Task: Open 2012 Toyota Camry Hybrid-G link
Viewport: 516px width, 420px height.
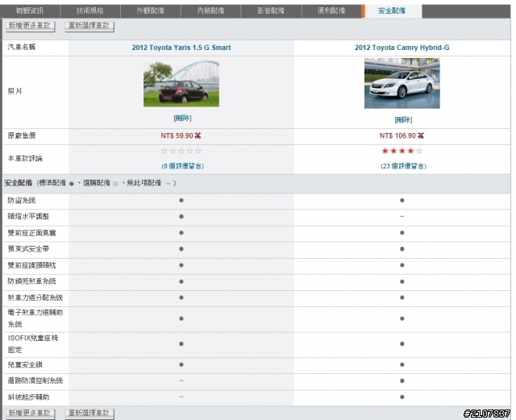Action: [402, 48]
